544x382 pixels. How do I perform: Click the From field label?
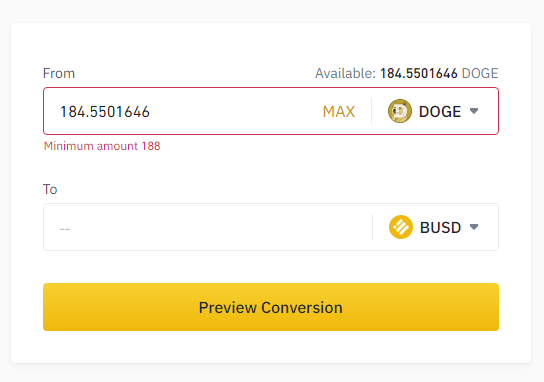[x=59, y=74]
